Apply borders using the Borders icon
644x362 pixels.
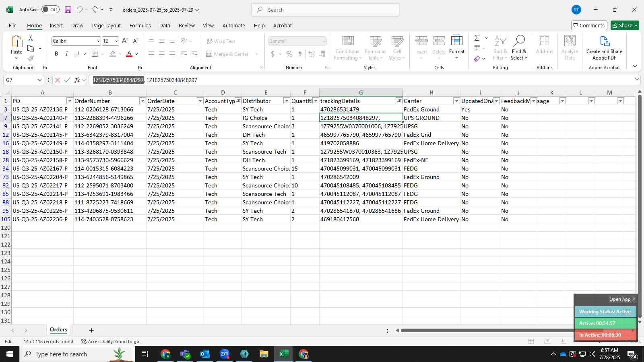click(95, 54)
